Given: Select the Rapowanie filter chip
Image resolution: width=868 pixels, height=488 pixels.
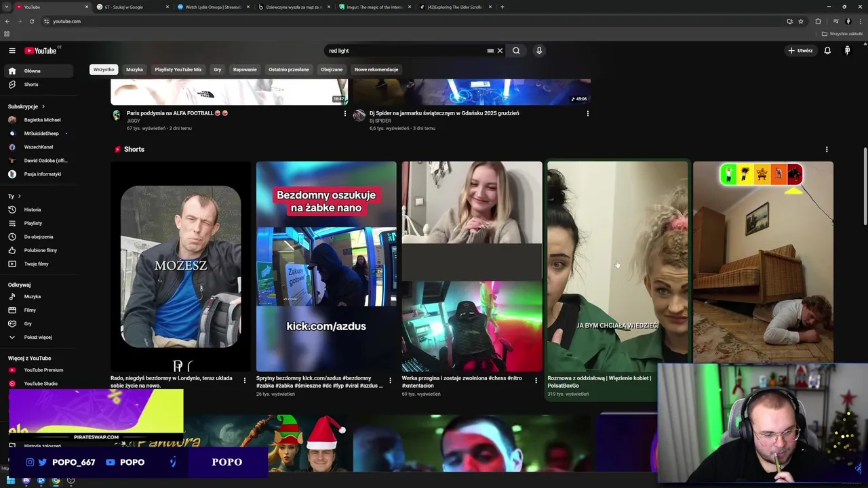Looking at the screenshot, I should click(x=245, y=69).
